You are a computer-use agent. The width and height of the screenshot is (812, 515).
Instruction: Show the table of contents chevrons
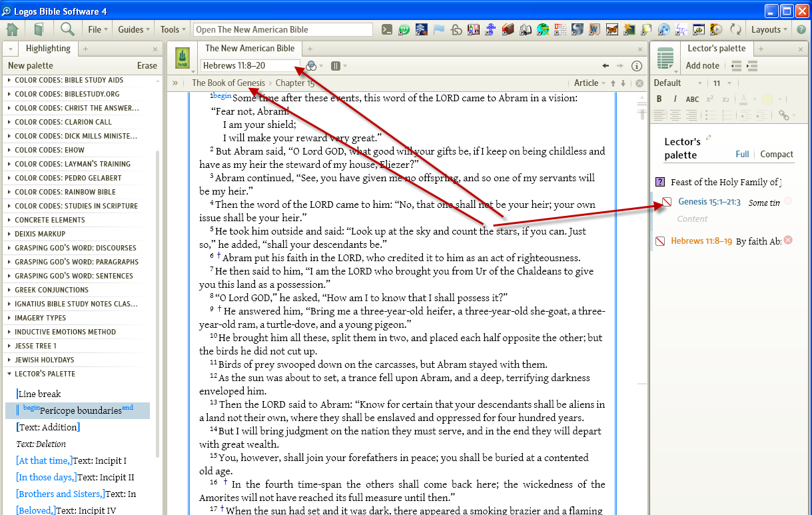click(x=175, y=83)
